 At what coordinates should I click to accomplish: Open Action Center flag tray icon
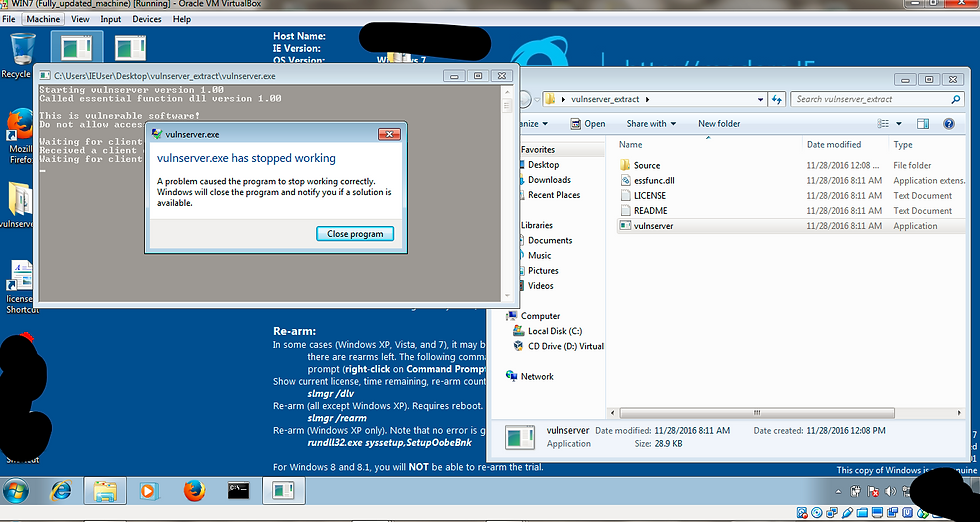[874, 492]
